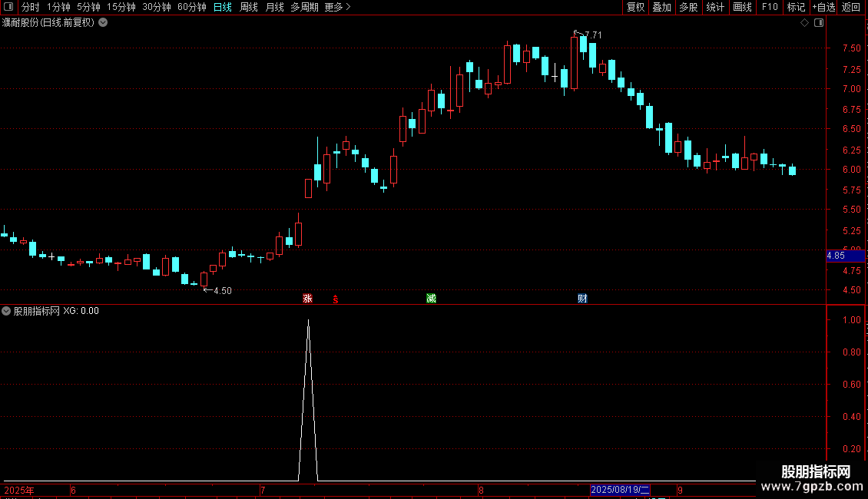This screenshot has width=868, height=499.
Task: Click the 4.50 low price label
Action: point(223,290)
